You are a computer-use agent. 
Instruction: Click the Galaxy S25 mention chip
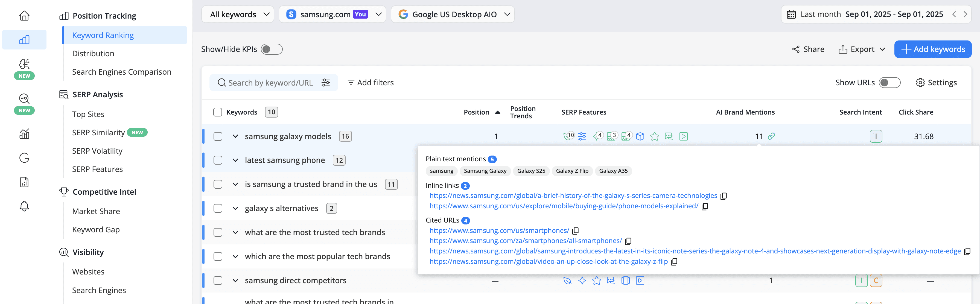click(x=531, y=171)
